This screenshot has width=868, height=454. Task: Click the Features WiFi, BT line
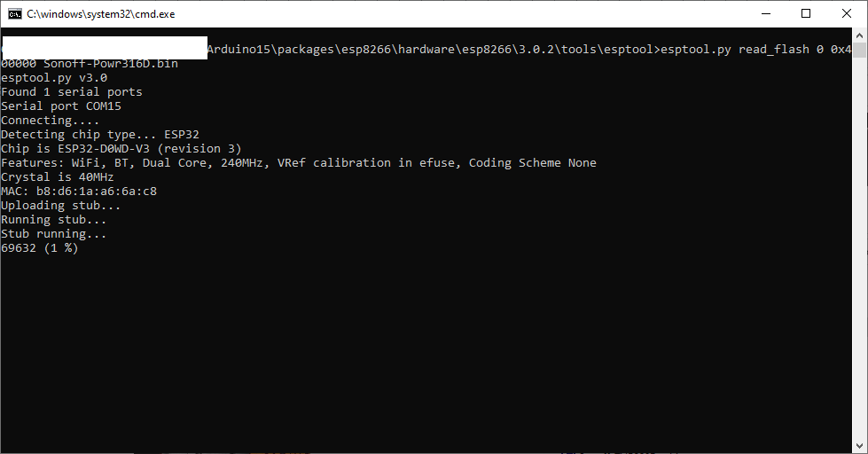(299, 163)
